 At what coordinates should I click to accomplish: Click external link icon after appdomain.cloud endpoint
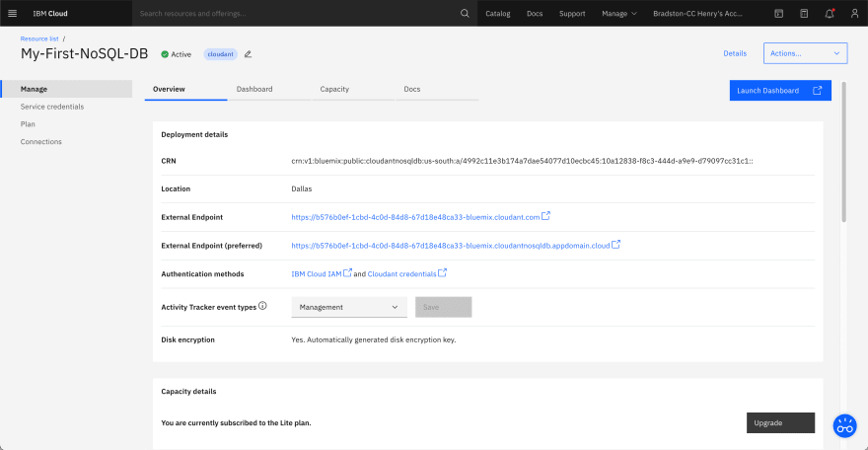point(616,244)
